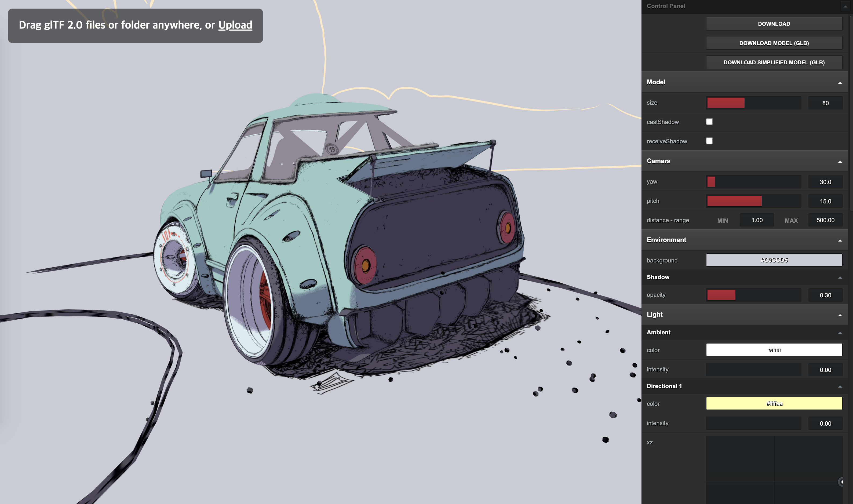Collapse the Light section arrow
This screenshot has width=853, height=504.
tap(840, 315)
